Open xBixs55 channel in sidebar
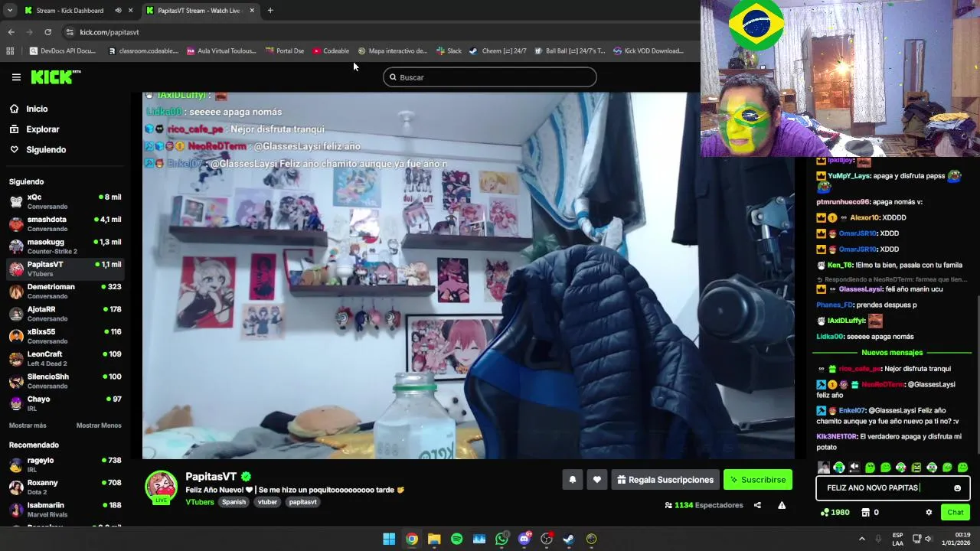This screenshot has height=551, width=980. pyautogui.click(x=65, y=336)
